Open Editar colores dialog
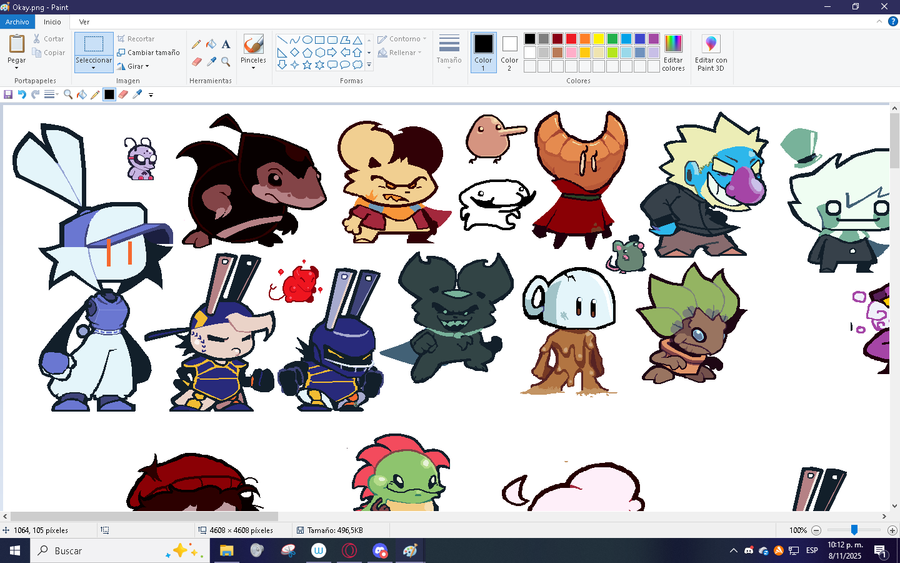The width and height of the screenshot is (900, 563). click(x=673, y=52)
